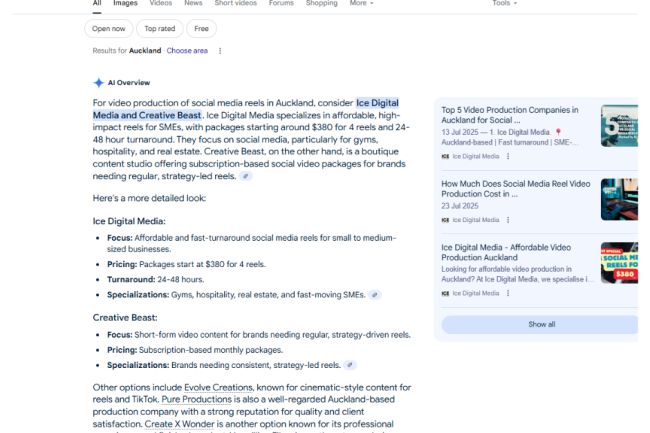This screenshot has height=433, width=650.
Task: Open Ice Digital Media Affordable Video Production result
Action: click(506, 252)
